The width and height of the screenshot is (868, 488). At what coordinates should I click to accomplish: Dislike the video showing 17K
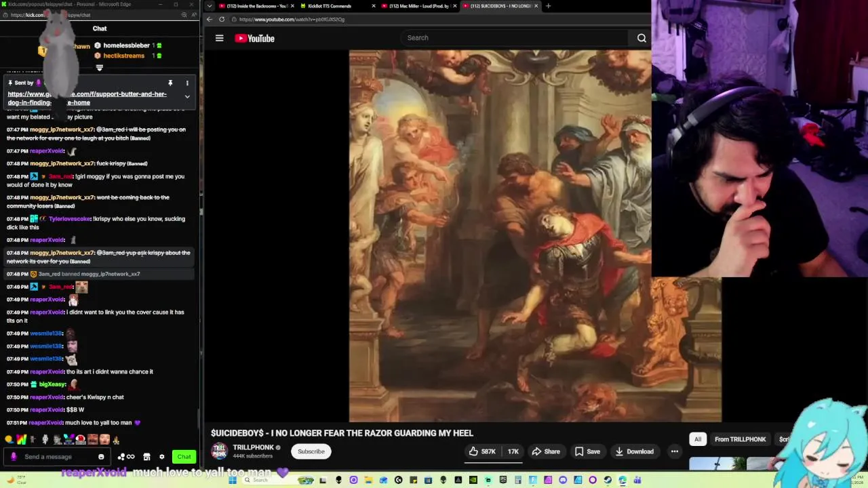tap(512, 451)
